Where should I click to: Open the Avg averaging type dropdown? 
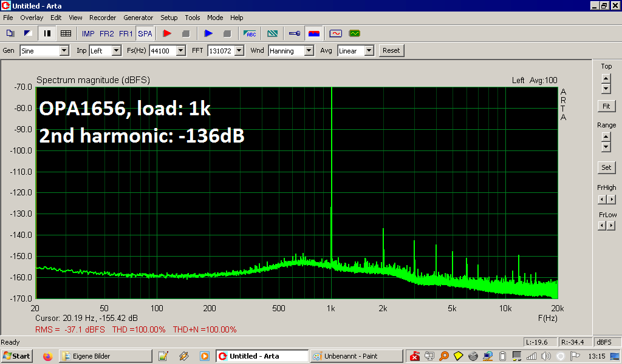369,51
